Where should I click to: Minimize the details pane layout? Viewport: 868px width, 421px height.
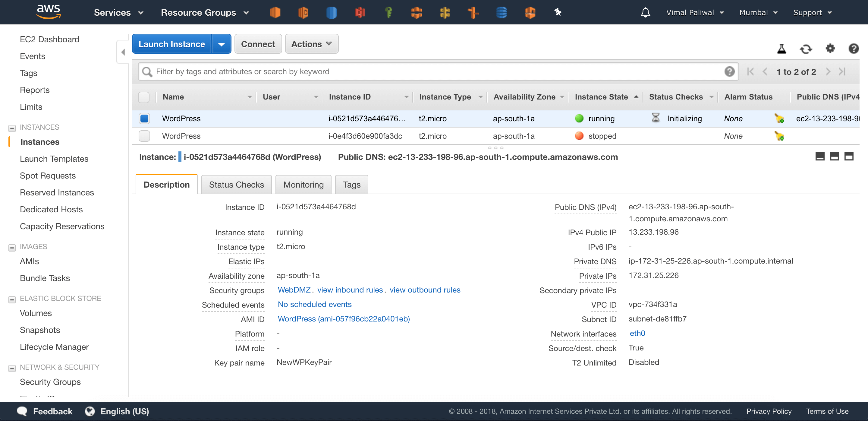[x=820, y=157]
